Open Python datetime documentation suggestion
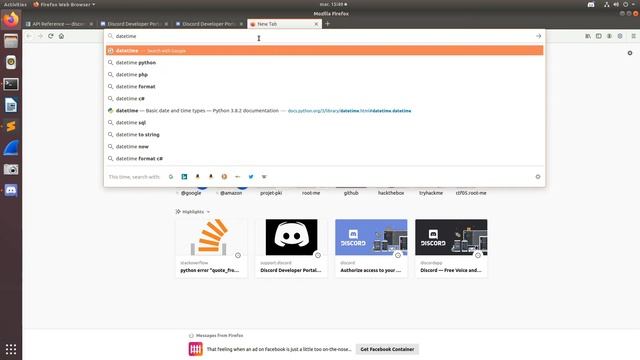 tap(324, 111)
